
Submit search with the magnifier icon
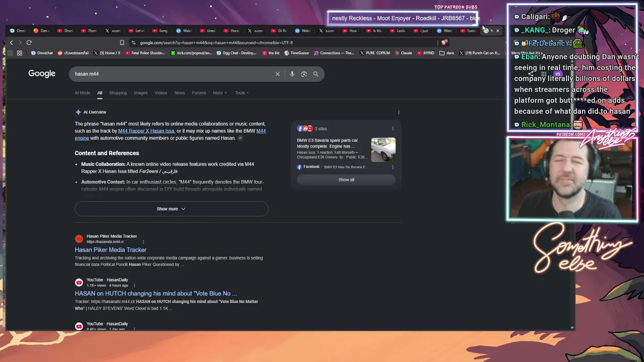click(x=316, y=74)
